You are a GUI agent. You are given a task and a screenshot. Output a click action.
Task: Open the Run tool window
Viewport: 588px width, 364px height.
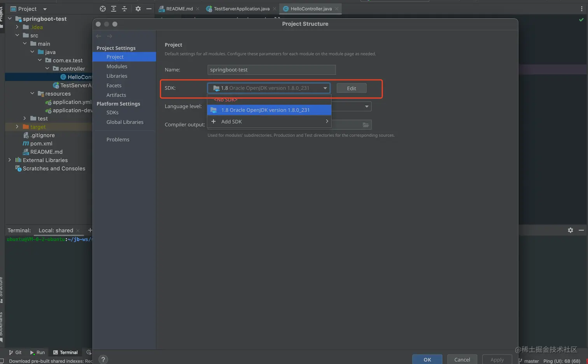tap(37, 352)
